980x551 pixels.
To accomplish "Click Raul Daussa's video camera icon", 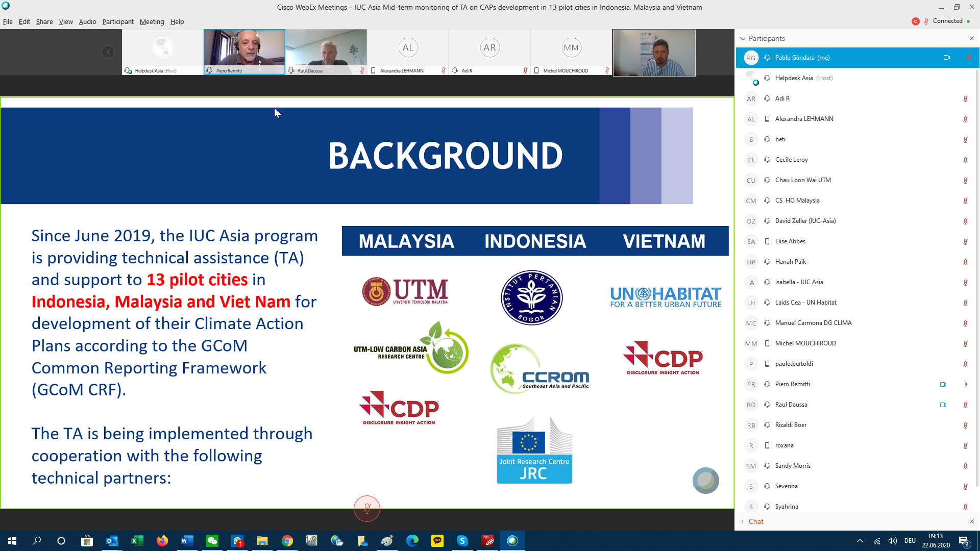I will coord(943,405).
